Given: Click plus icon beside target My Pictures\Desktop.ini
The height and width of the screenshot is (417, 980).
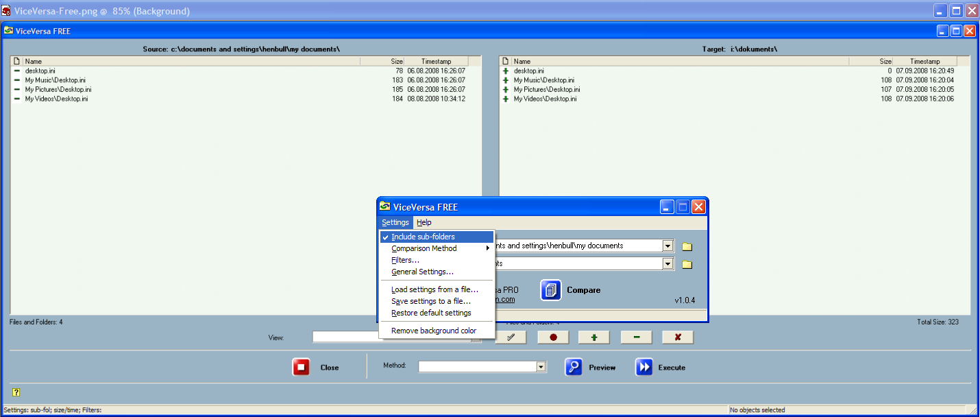Looking at the screenshot, I should click(x=506, y=89).
